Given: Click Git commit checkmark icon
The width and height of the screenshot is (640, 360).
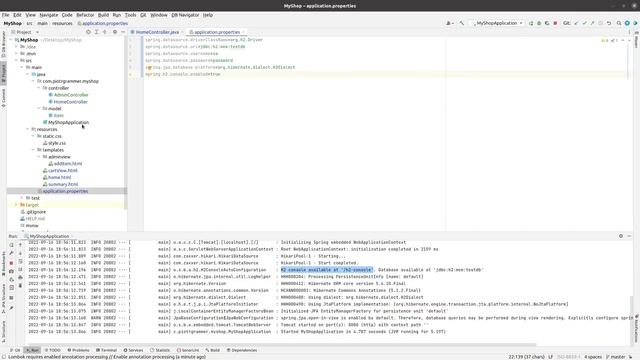Looking at the screenshot, I should click(x=584, y=23).
